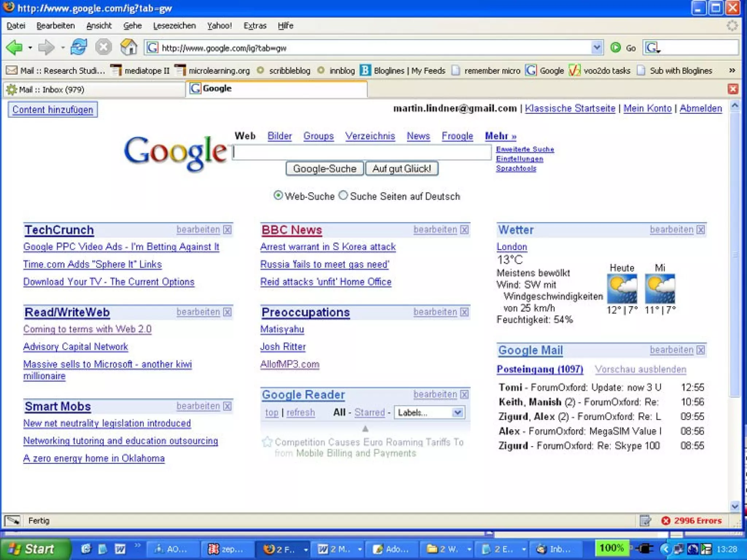Click the Google-Suche button

coord(324,169)
